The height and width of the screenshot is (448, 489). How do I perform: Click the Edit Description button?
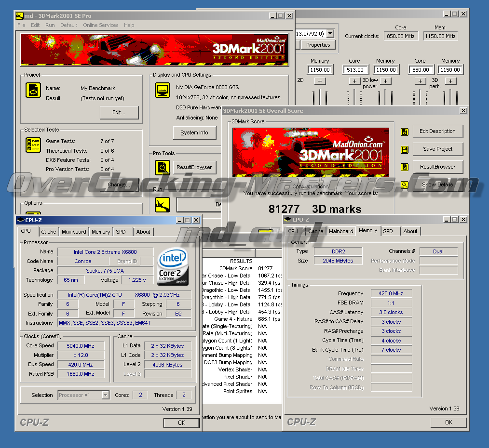(x=437, y=131)
